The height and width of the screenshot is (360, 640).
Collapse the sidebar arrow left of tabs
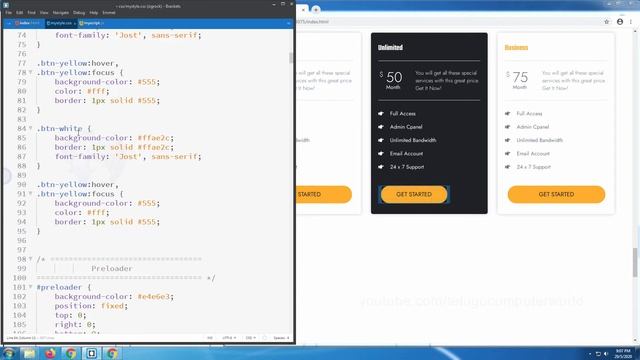coord(9,23)
